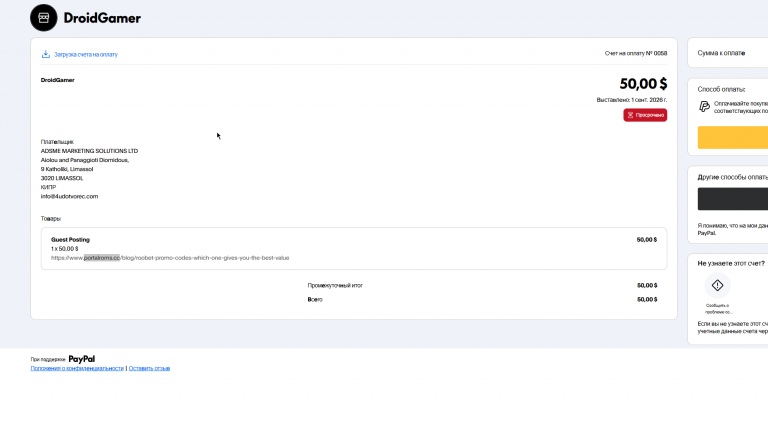The width and height of the screenshot is (768, 435).
Task: Click the 'Способ оплаты' heading
Action: (x=721, y=89)
